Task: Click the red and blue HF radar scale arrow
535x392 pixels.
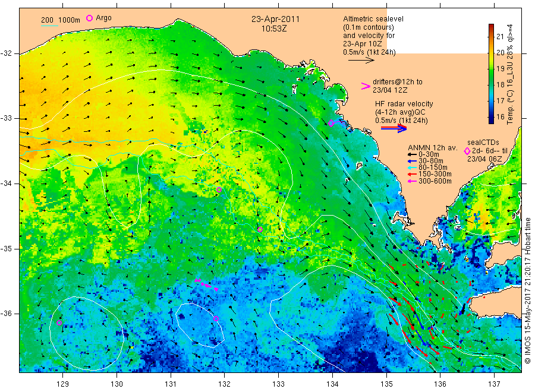Action: 394,128
